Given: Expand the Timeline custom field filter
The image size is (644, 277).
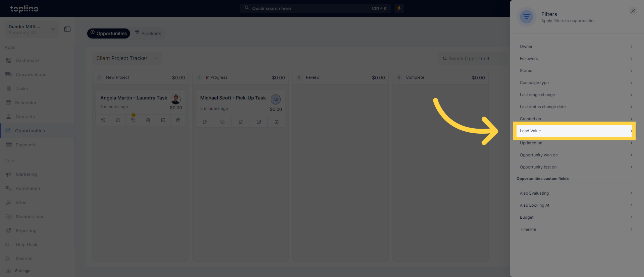Looking at the screenshot, I should coord(576,229).
